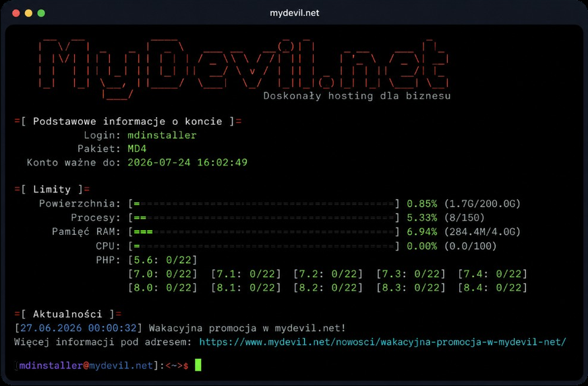Open the wakacyjna-promocja-w-mydevil-net URL link
The width and height of the screenshot is (588, 386).
click(382, 342)
